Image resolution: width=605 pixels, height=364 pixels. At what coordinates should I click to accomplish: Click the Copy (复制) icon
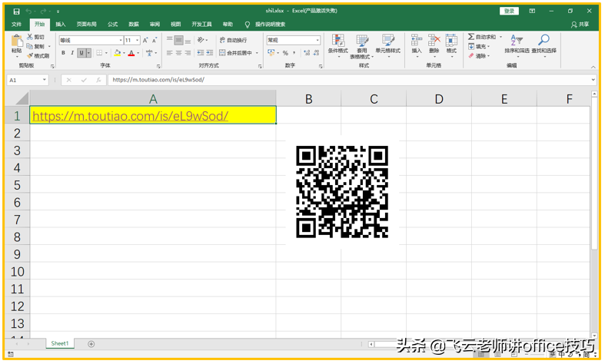click(x=30, y=46)
